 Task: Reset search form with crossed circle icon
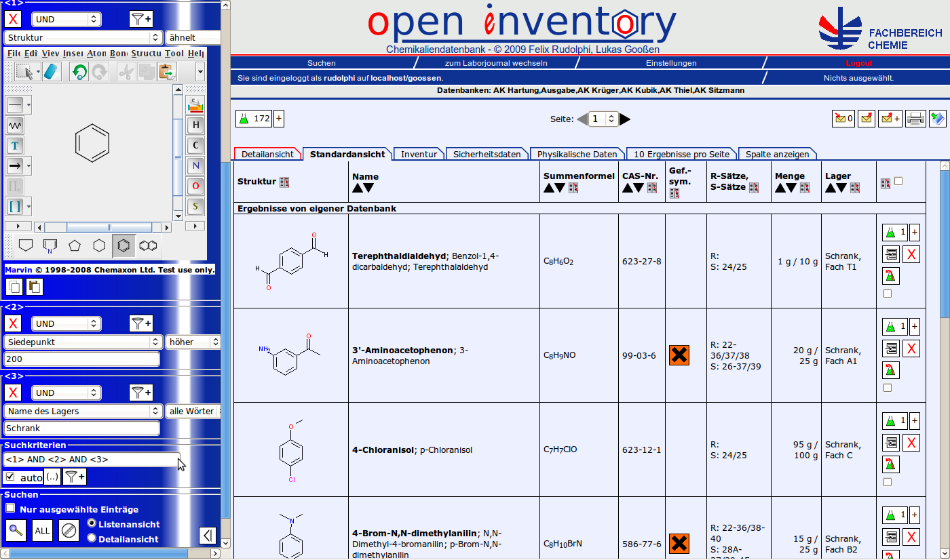(68, 531)
